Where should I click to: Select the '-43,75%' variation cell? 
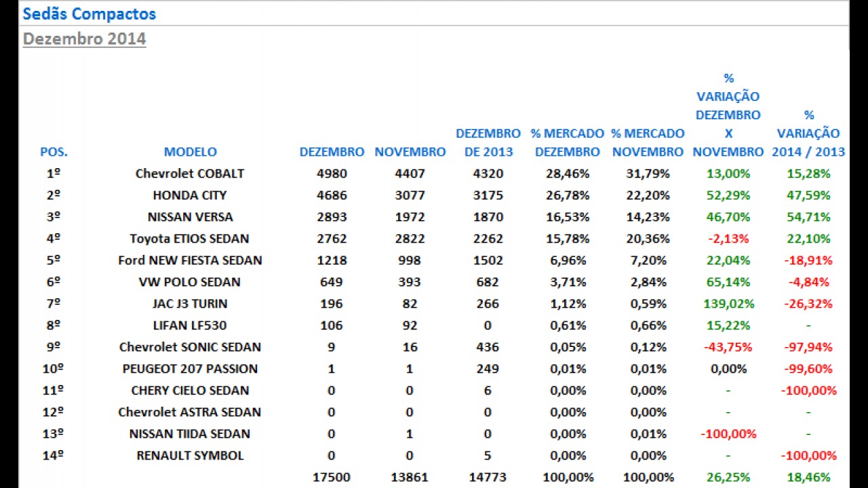[x=728, y=347]
